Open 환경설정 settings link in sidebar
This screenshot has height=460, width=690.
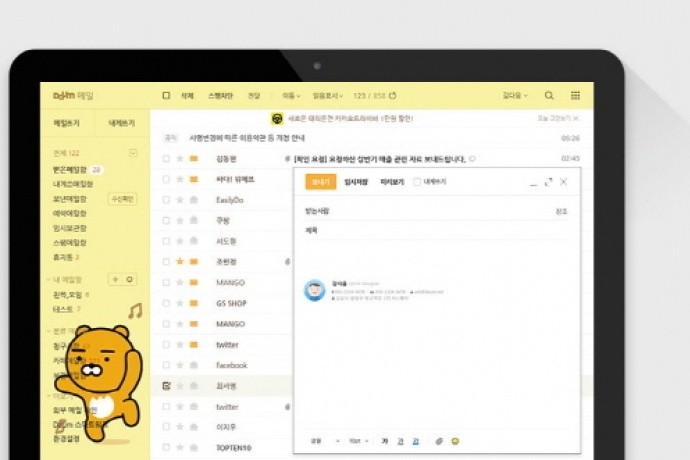click(x=66, y=439)
